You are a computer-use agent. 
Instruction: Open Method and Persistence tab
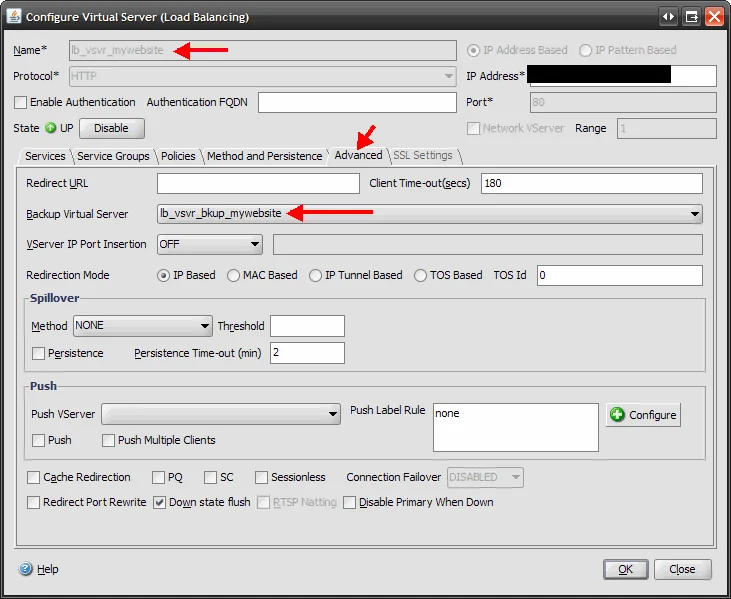[265, 156]
